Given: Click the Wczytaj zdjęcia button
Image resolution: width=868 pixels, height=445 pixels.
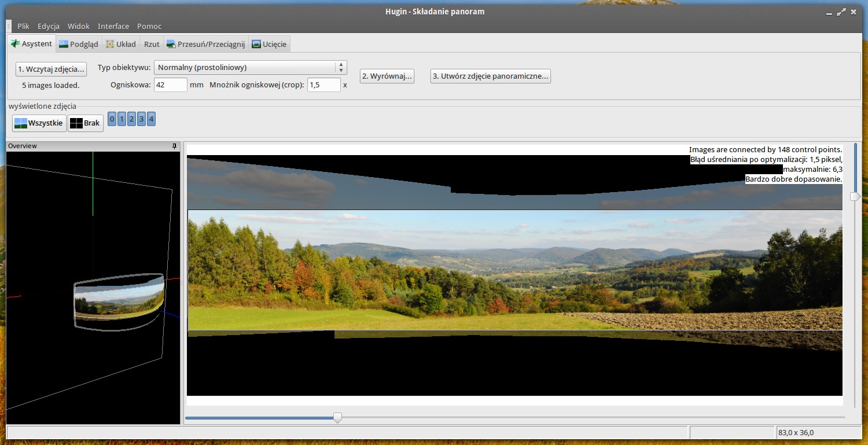Looking at the screenshot, I should click(x=51, y=69).
